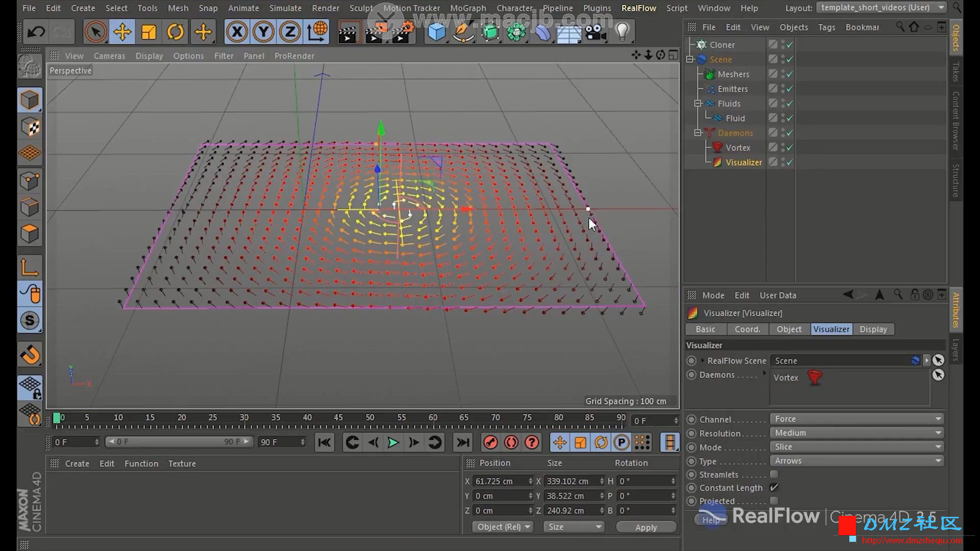Play the animation forwards
This screenshot has width=980, height=551.
pos(393,442)
